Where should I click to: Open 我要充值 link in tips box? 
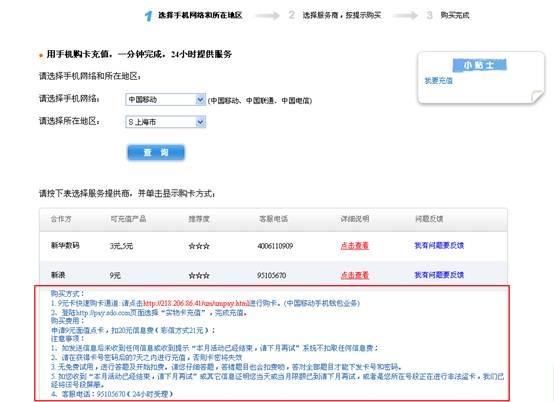(x=438, y=81)
